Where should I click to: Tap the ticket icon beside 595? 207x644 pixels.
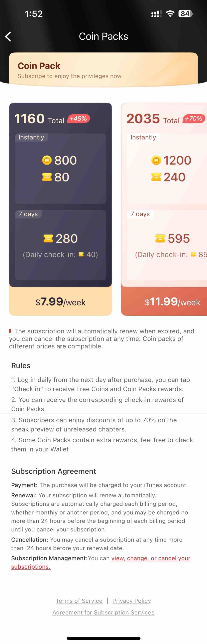160,238
